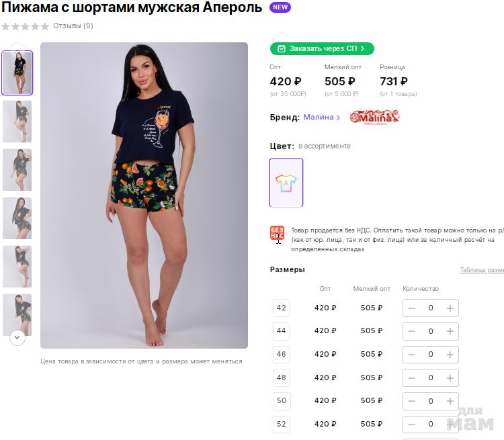Click the quantity field for size 52
This screenshot has height=440, width=504.
431,424
